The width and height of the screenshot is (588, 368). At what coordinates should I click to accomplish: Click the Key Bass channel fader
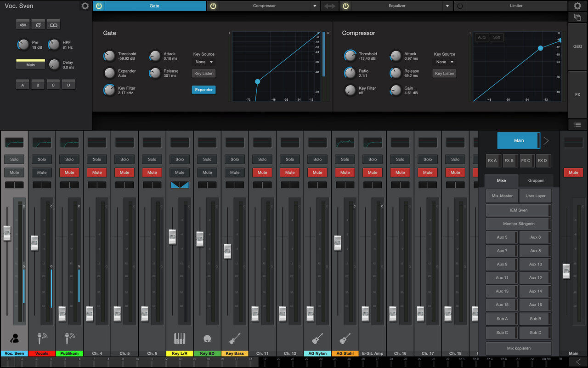(x=227, y=251)
